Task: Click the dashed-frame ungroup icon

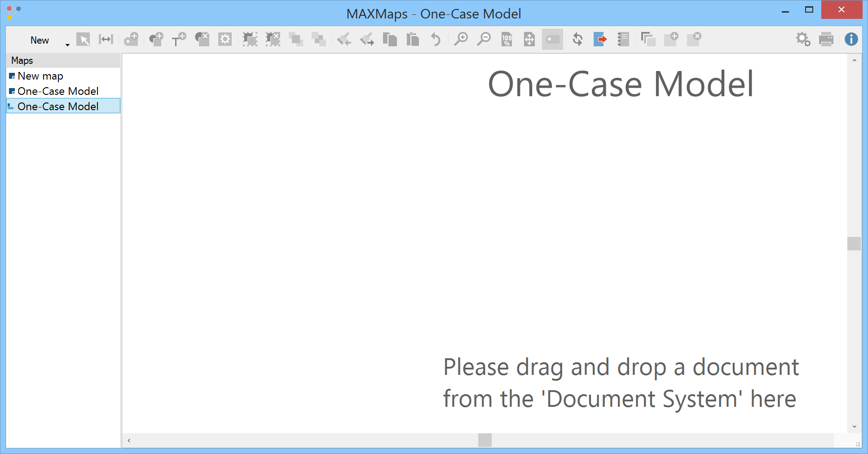Action: [x=273, y=40]
